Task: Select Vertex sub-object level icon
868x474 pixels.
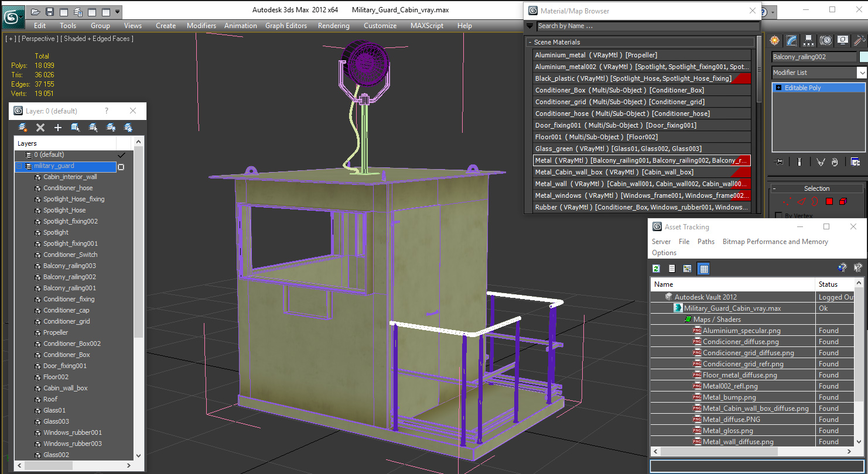Action: [787, 201]
